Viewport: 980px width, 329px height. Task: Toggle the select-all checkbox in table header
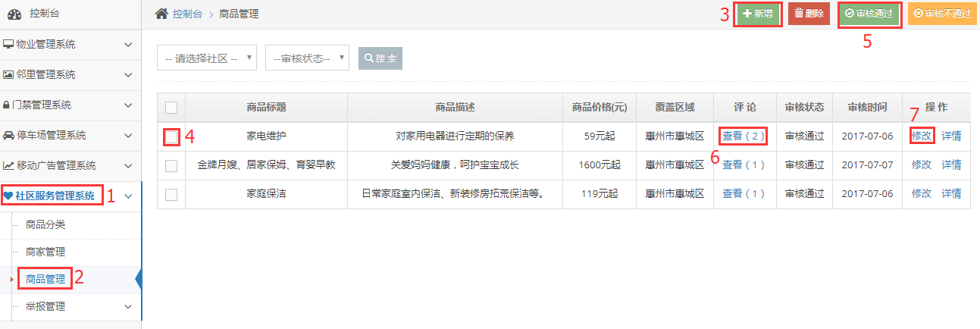[171, 108]
